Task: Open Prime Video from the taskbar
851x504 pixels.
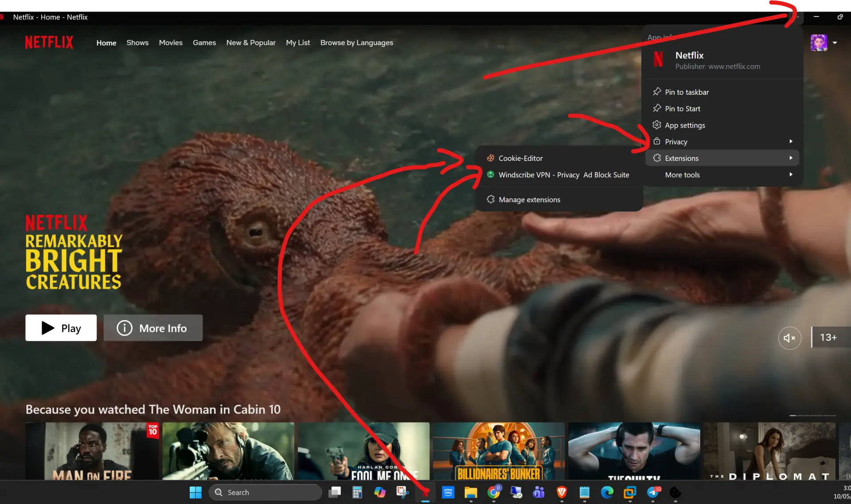Action: click(448, 492)
